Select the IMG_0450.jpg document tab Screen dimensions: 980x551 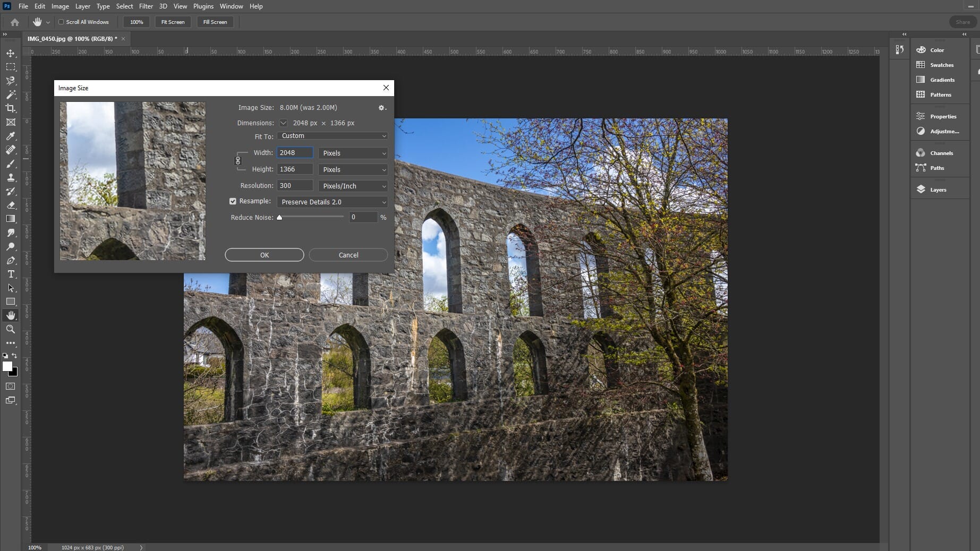click(71, 38)
